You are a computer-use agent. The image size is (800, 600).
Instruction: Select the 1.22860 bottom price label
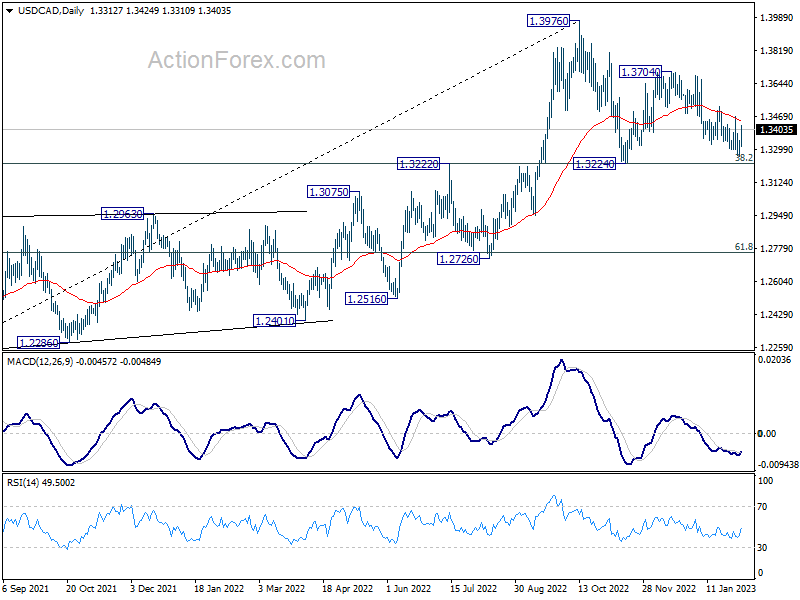39,342
